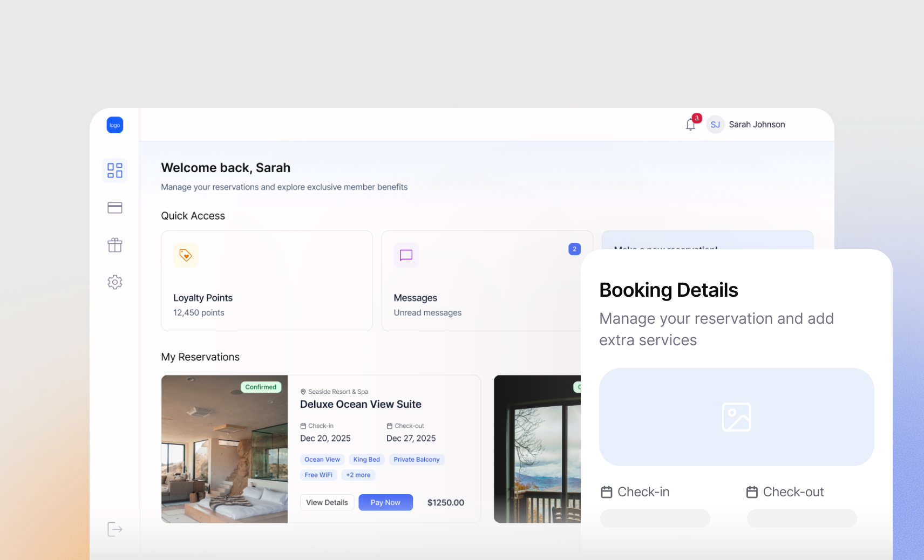Click the blue logo icon
The width and height of the screenshot is (924, 560).
114,125
